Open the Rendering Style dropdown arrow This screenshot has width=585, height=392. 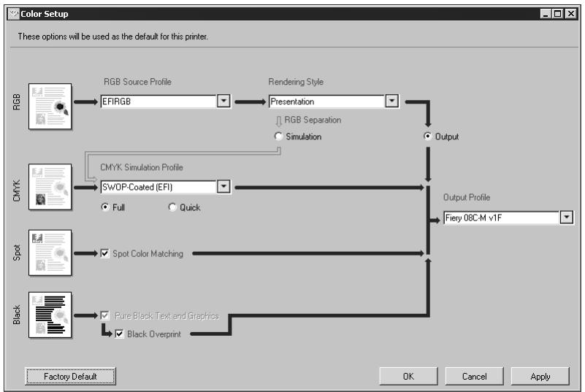(391, 101)
